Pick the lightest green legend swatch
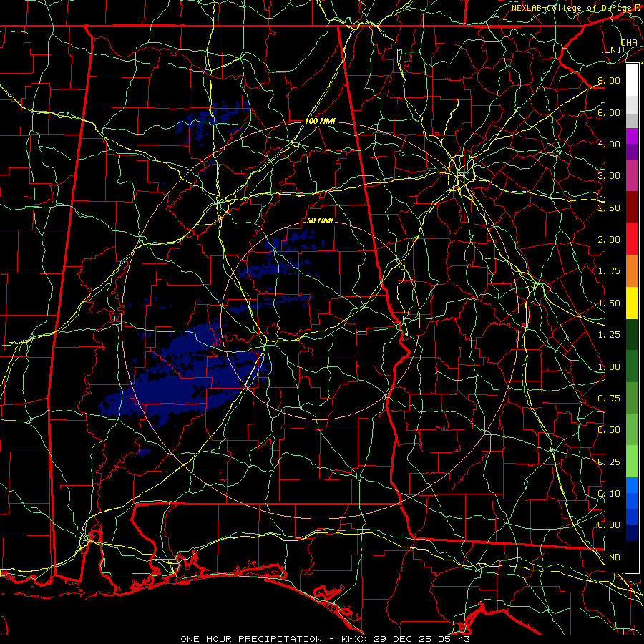 click(632, 462)
